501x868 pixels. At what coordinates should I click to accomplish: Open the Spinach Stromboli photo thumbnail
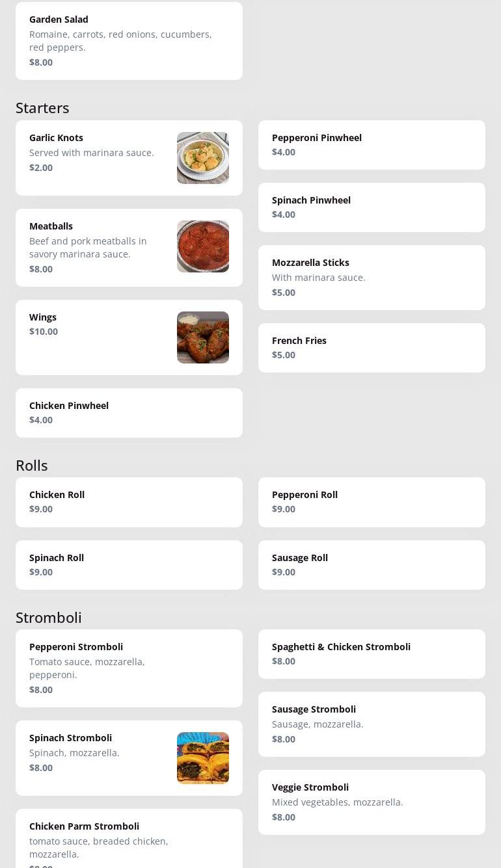[202, 758]
